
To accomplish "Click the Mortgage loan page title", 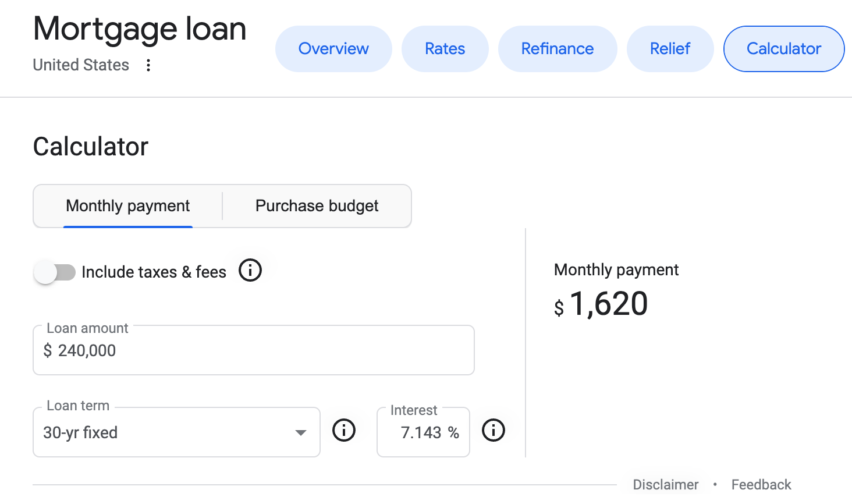I will (140, 29).
